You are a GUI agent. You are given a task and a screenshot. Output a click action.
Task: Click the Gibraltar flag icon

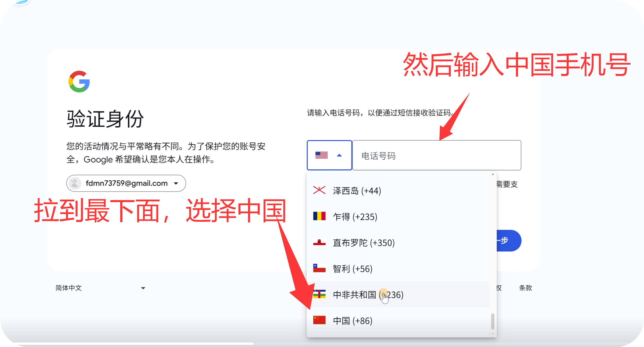[x=320, y=242]
